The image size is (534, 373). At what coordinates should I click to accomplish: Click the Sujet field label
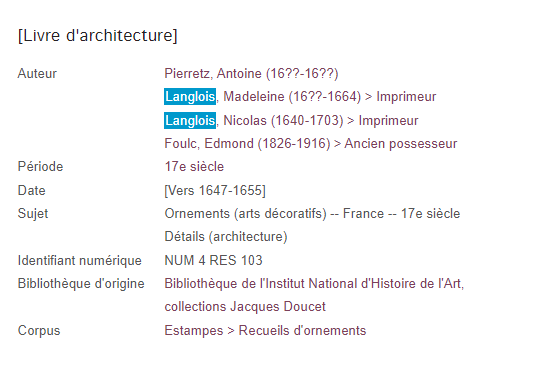[33, 214]
